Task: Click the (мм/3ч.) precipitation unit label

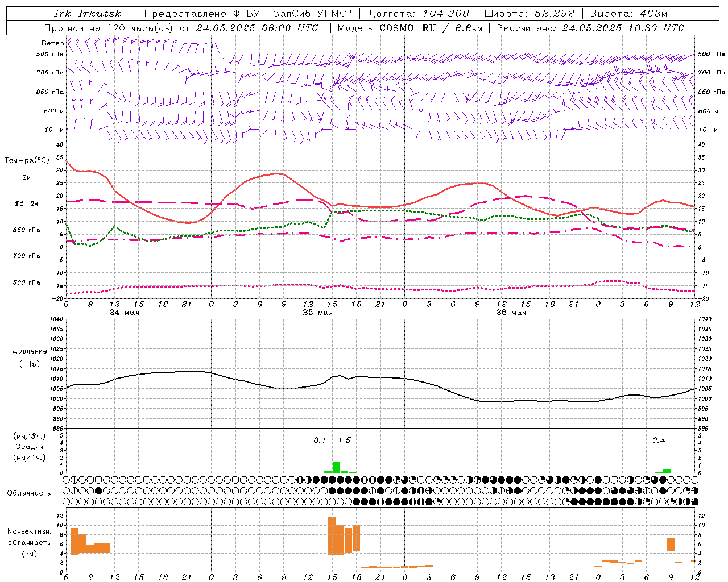Action: [x=30, y=436]
